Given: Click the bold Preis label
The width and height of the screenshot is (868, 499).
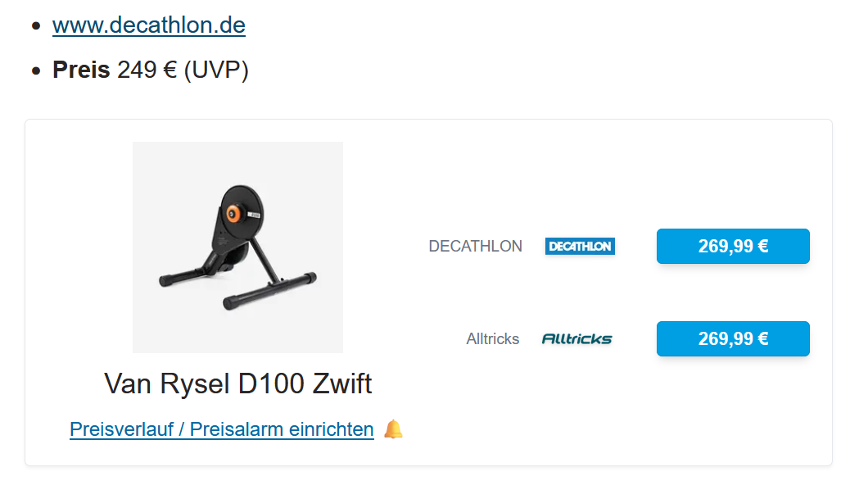Looking at the screenshot, I should (81, 70).
